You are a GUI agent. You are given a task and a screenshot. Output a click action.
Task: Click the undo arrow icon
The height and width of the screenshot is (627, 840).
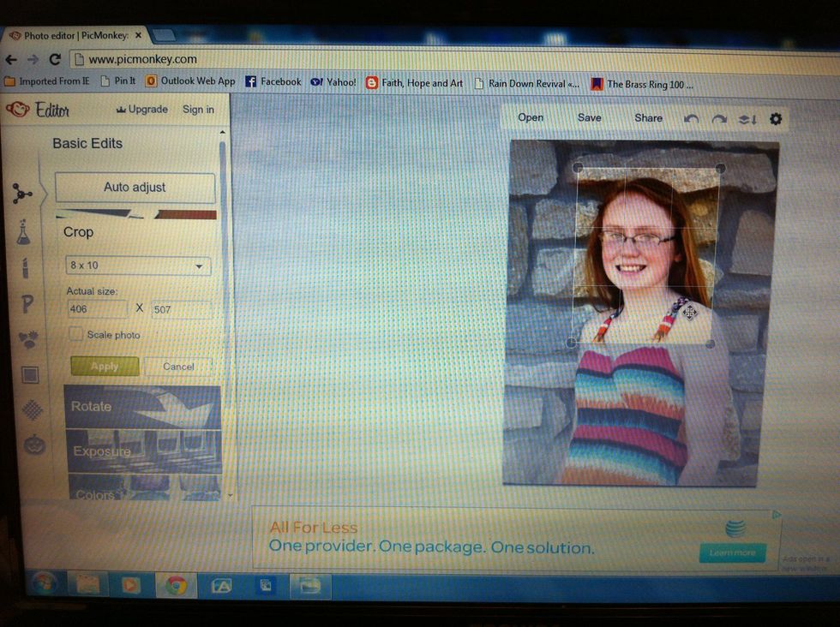tap(693, 118)
